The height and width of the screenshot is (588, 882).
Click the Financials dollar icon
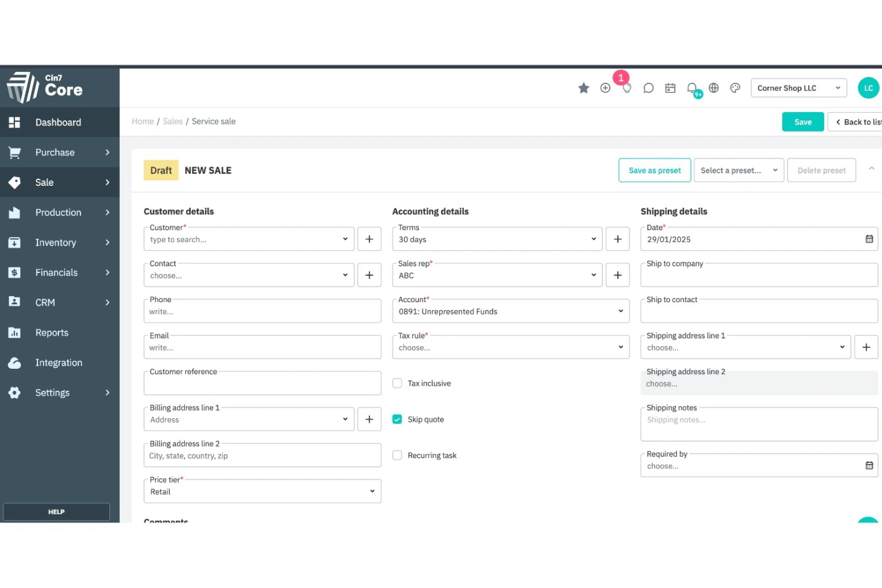(x=14, y=272)
